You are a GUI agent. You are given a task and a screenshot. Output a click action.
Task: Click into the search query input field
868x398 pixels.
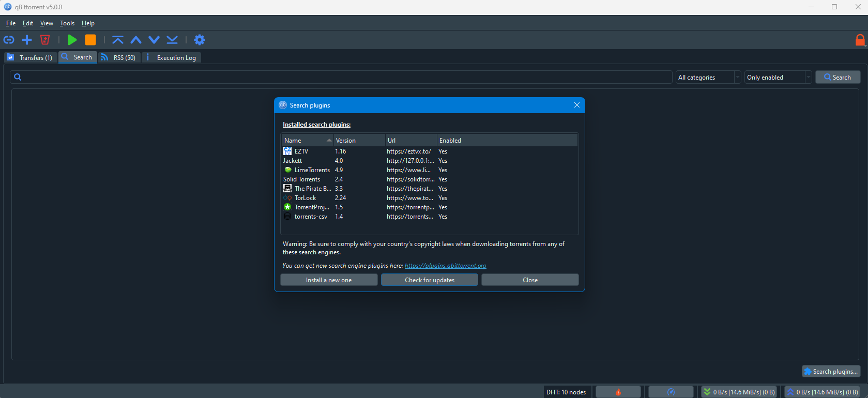(341, 77)
